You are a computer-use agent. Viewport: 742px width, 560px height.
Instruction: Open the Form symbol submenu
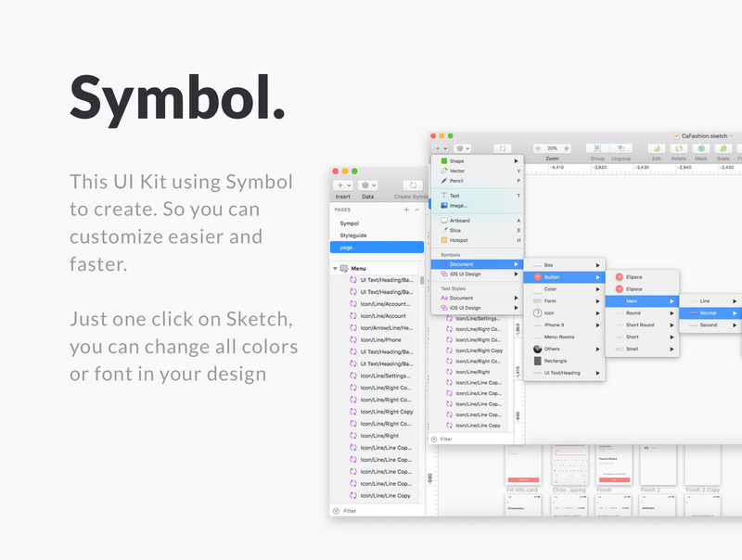point(564,300)
